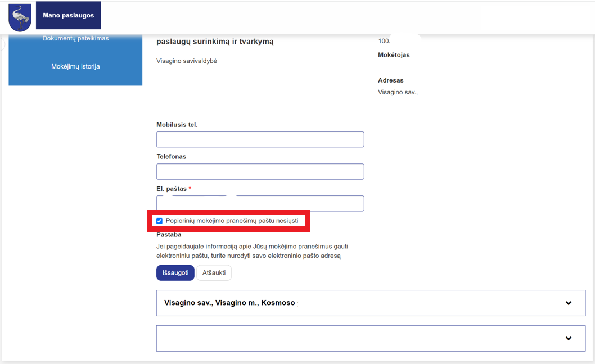Click the Visagino savivaldybė text
This screenshot has height=364, width=595.
tap(187, 61)
